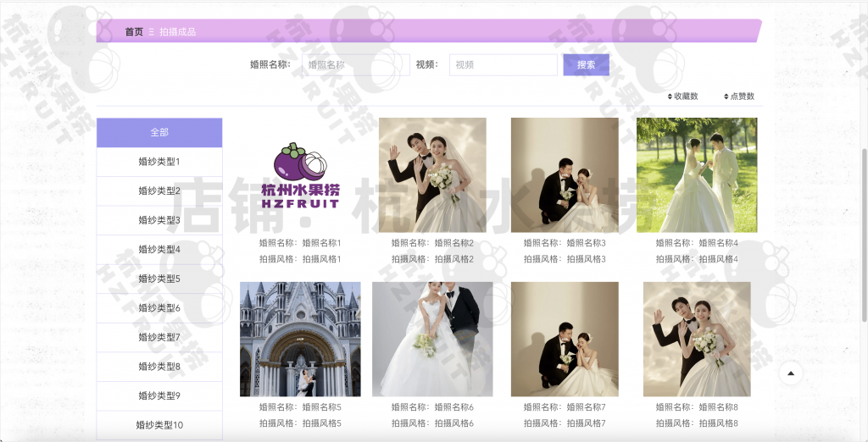Select 婚纱类型8 category
Viewport: 868px width, 442px height.
coord(159,367)
